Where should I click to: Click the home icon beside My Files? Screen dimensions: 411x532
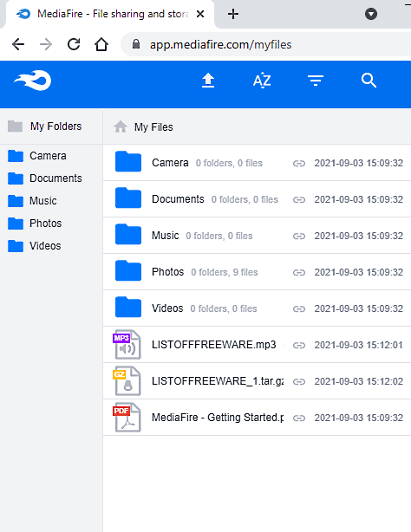click(x=121, y=127)
